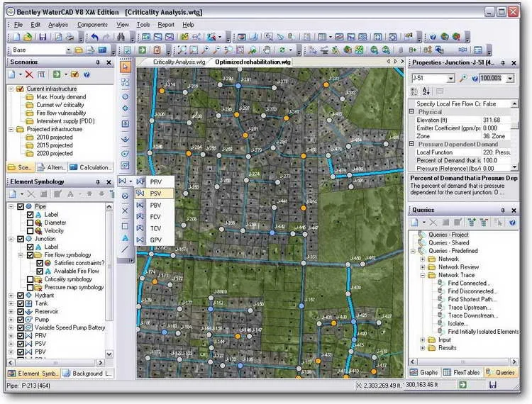
Task: Click the Save disk icon in the toolbar
Action: pos(43,37)
